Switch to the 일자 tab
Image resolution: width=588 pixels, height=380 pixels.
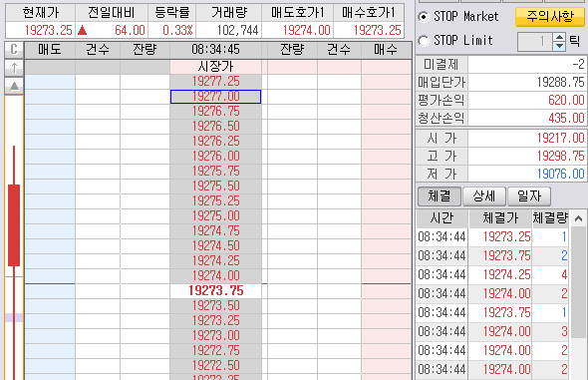click(x=529, y=196)
